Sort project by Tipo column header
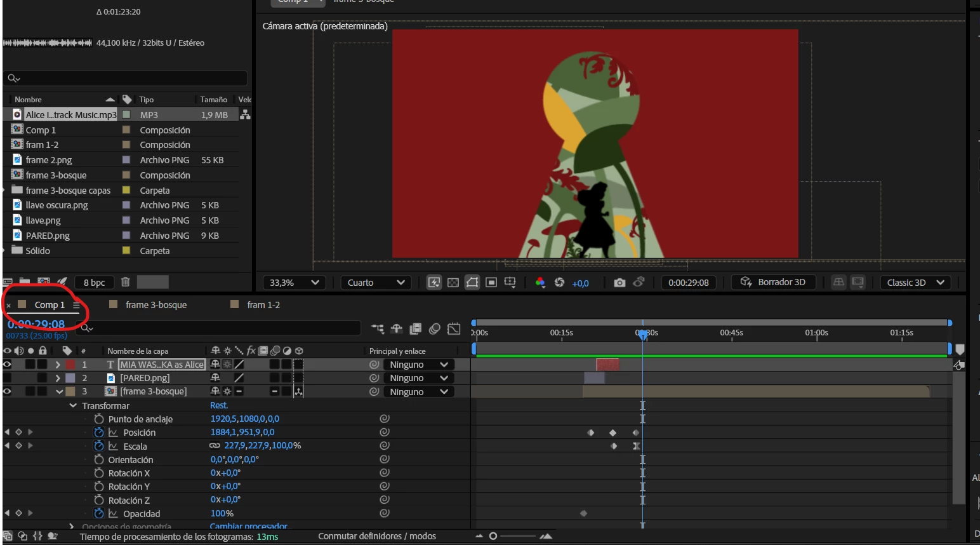The image size is (980, 545). click(146, 99)
